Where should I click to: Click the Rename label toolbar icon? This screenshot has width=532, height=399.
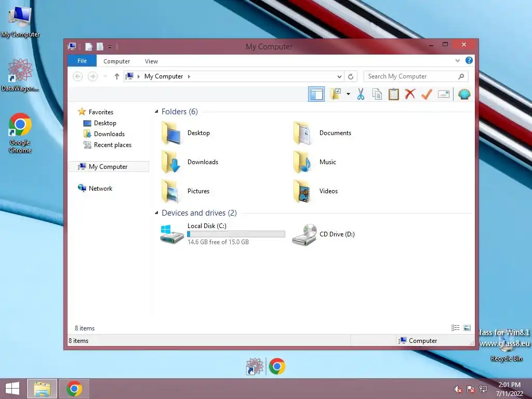(444, 94)
